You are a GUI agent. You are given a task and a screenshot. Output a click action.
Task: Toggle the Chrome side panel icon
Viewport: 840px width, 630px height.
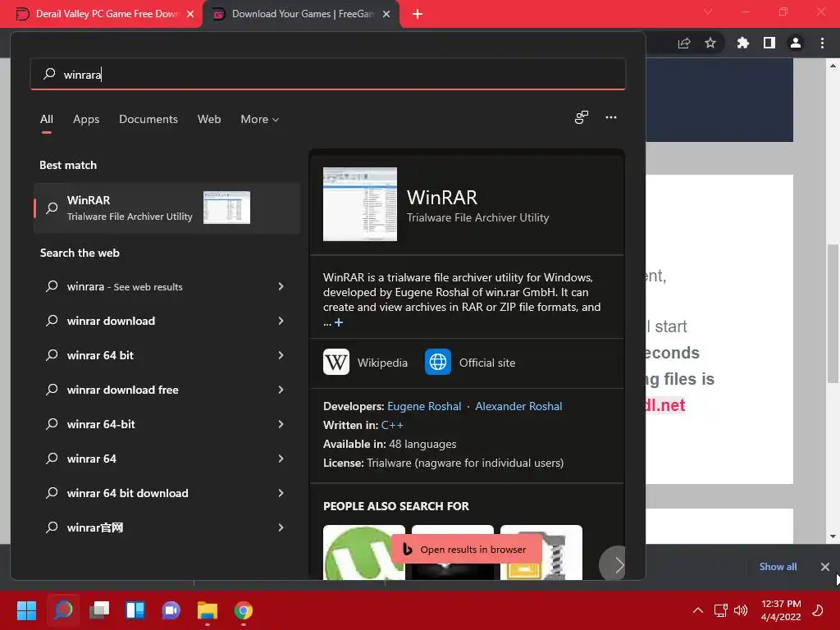point(769,43)
